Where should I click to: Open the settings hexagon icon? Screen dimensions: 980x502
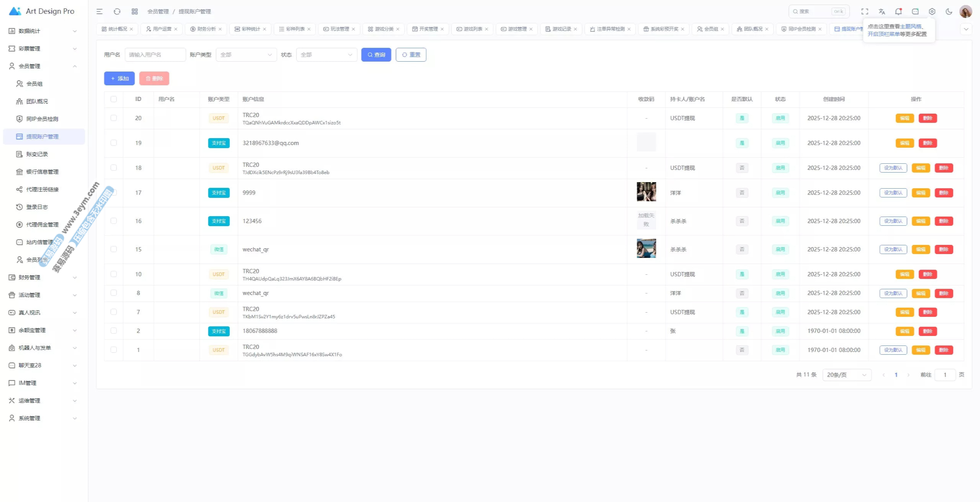932,11
